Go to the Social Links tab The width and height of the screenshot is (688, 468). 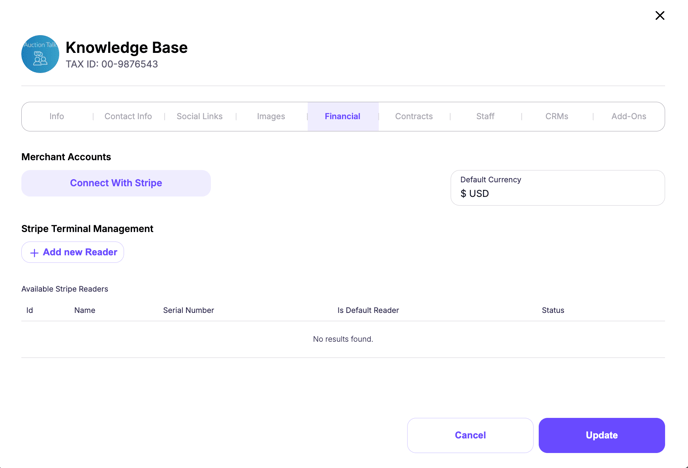200,116
